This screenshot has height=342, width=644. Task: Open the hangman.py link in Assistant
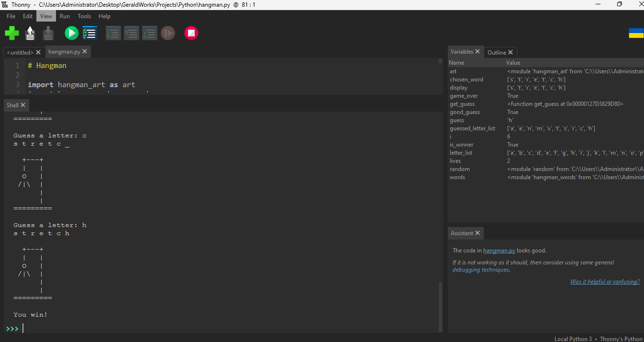click(x=499, y=251)
